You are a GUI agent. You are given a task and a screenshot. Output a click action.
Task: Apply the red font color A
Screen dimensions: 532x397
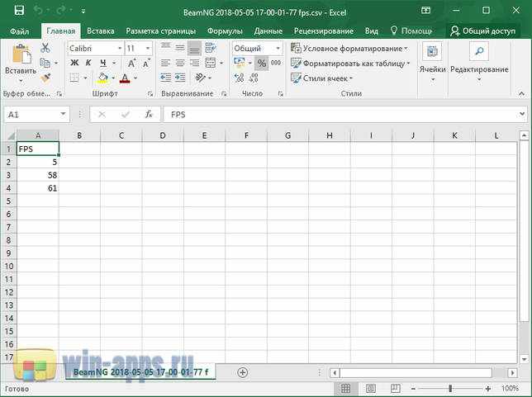(126, 78)
